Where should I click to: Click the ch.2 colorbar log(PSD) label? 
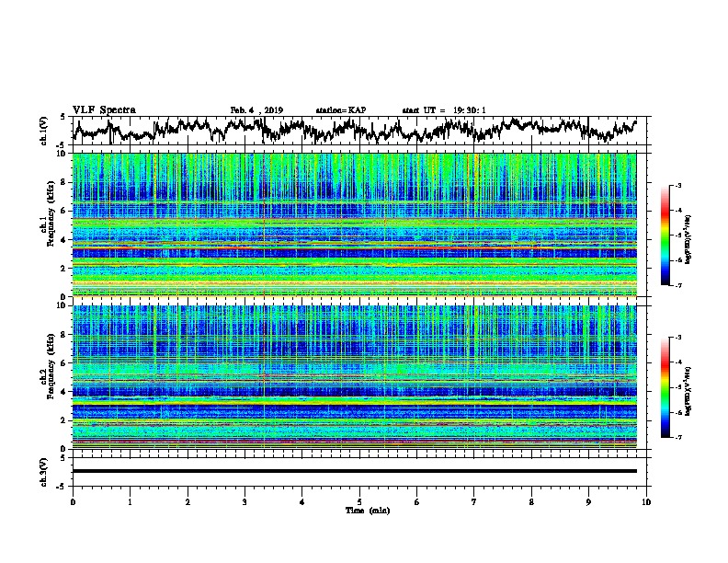(688, 391)
